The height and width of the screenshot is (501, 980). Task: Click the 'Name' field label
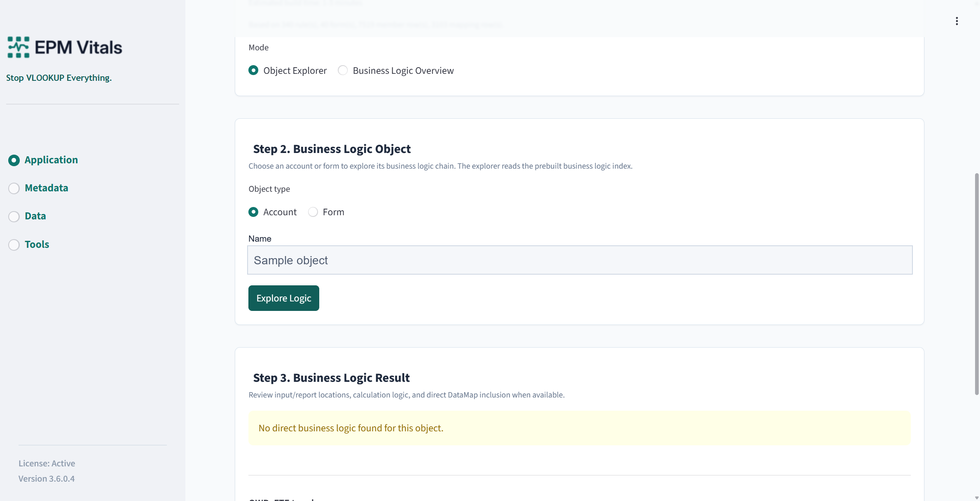tap(260, 239)
